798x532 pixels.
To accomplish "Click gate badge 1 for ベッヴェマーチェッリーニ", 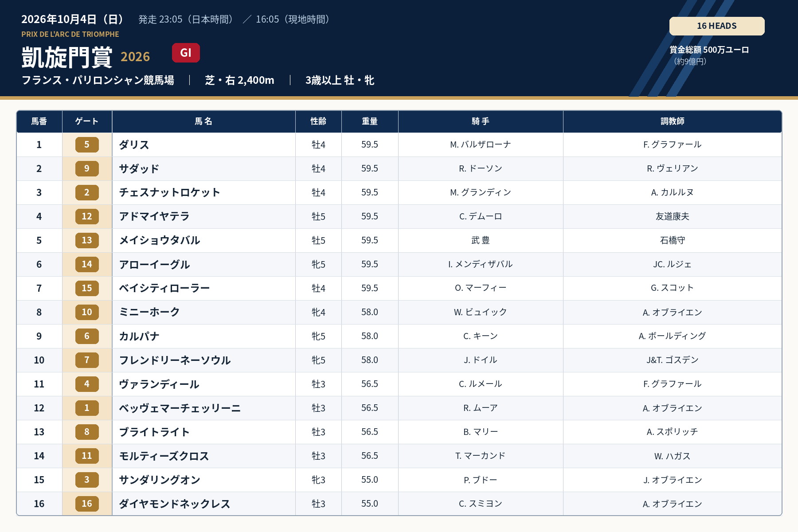I will point(87,408).
